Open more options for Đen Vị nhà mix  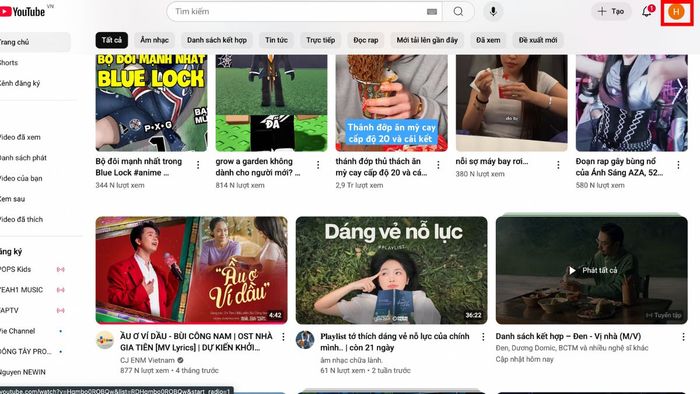click(683, 337)
